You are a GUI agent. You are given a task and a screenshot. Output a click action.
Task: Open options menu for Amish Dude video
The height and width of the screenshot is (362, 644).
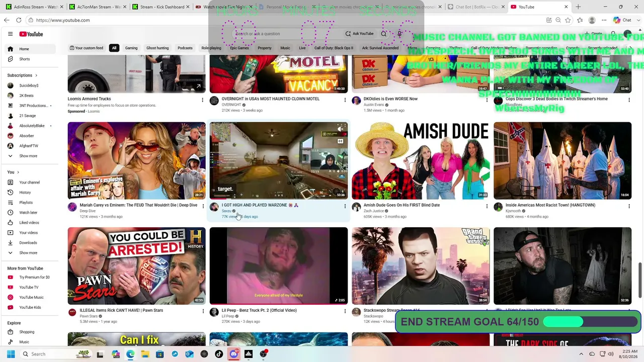(x=487, y=206)
